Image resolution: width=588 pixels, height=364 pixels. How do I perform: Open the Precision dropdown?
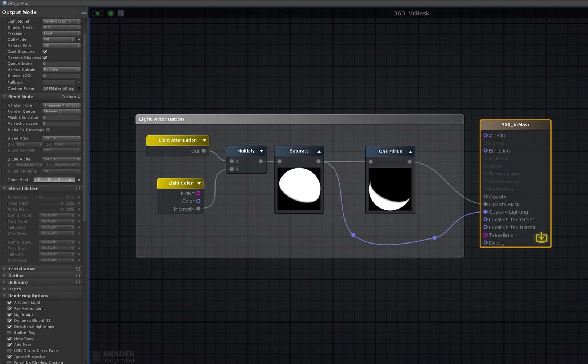tap(61, 33)
